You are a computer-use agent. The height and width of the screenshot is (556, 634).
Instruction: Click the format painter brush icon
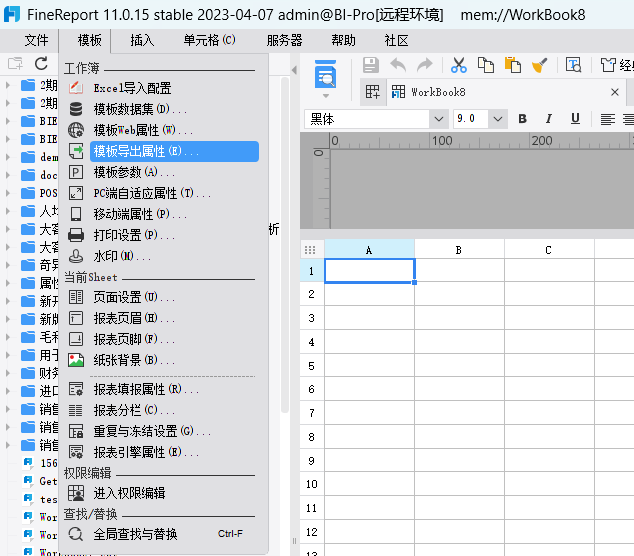(539, 65)
